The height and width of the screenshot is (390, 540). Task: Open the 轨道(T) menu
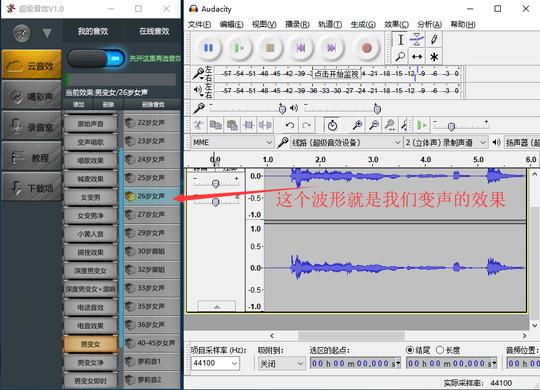click(x=330, y=24)
